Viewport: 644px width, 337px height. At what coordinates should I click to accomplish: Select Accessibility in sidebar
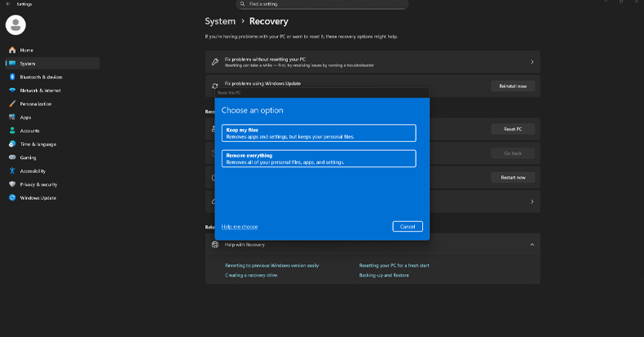coord(52,171)
